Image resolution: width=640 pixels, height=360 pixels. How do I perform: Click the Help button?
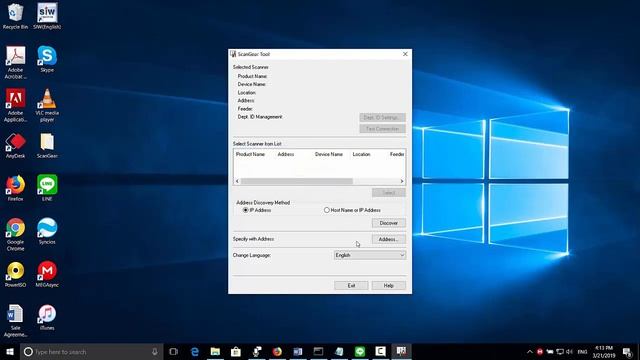389,286
